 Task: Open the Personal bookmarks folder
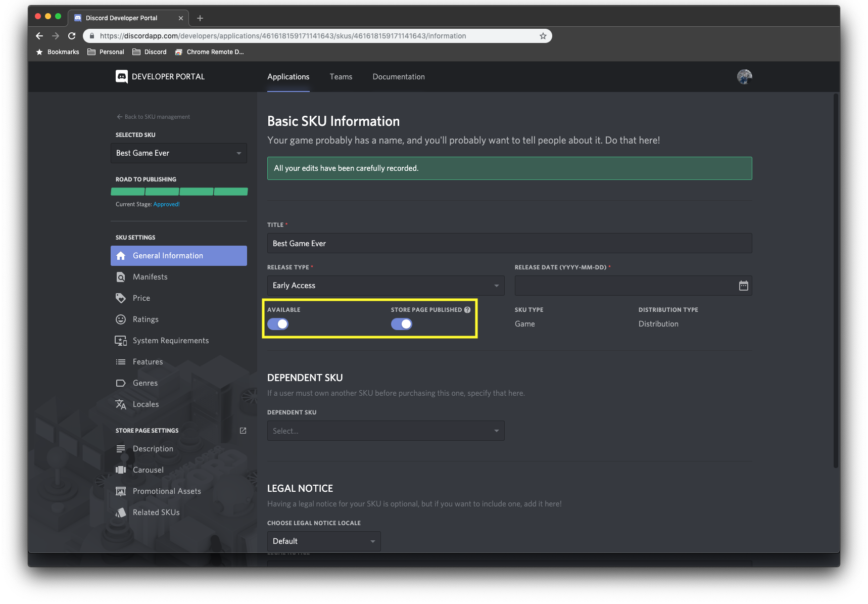point(106,52)
